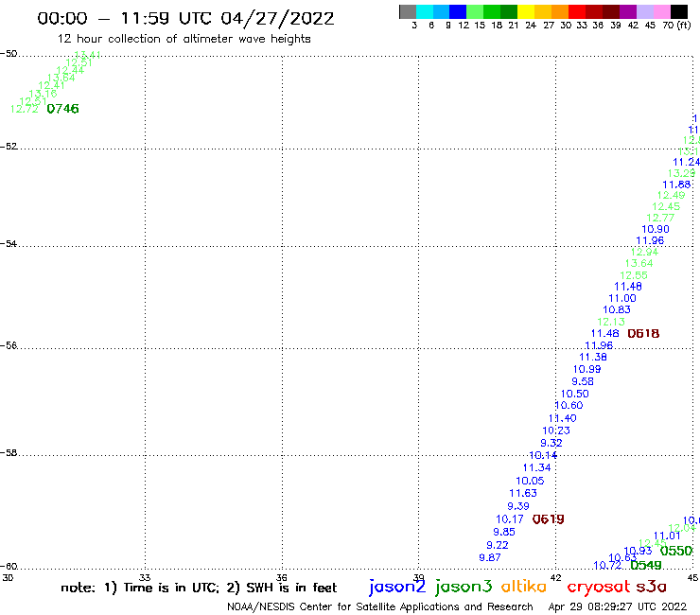The height and width of the screenshot is (615, 700).
Task: Click the s3a satellite legend label
Action: [x=651, y=587]
